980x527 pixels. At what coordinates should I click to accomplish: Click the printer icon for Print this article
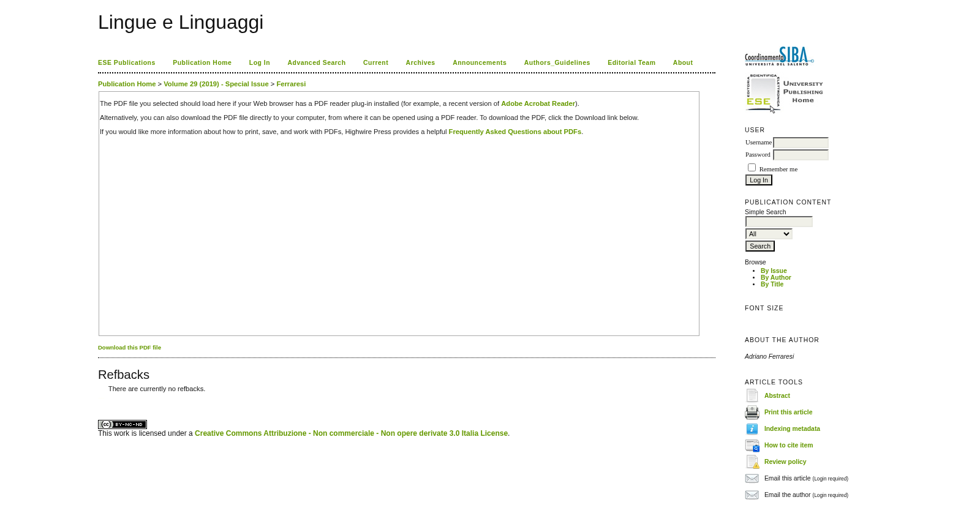(752, 413)
